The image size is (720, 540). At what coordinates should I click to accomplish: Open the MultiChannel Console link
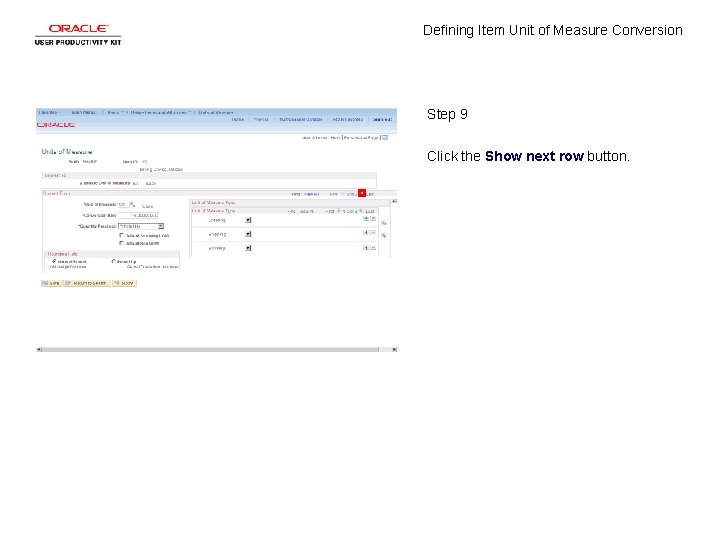tap(301, 119)
